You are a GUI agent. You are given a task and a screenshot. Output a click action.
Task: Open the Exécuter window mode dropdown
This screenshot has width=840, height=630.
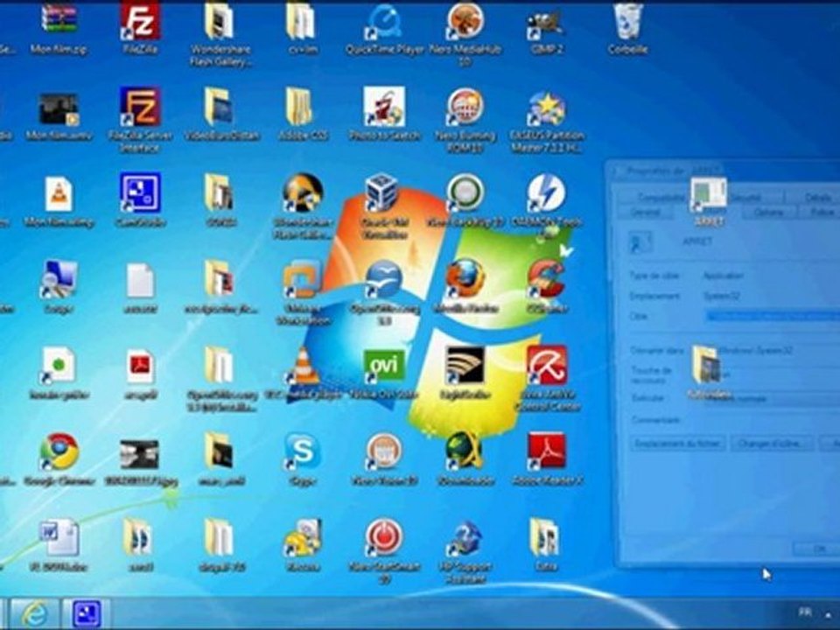[x=772, y=398]
